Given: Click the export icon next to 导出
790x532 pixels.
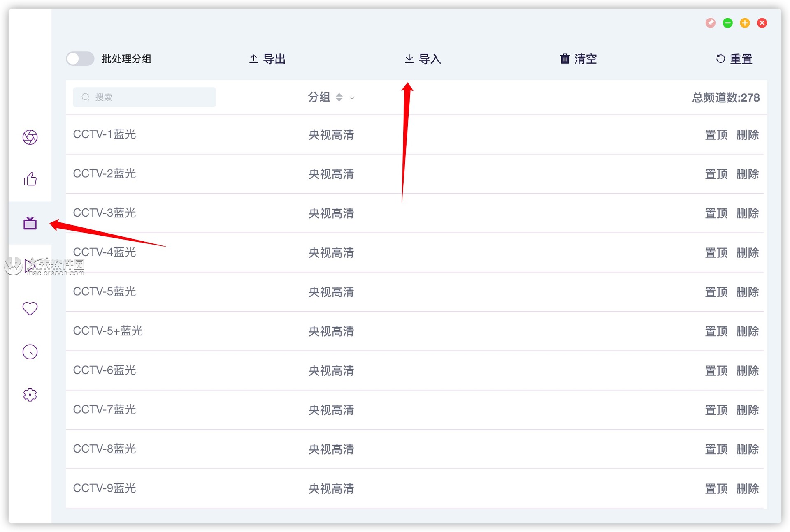Looking at the screenshot, I should coord(253,58).
